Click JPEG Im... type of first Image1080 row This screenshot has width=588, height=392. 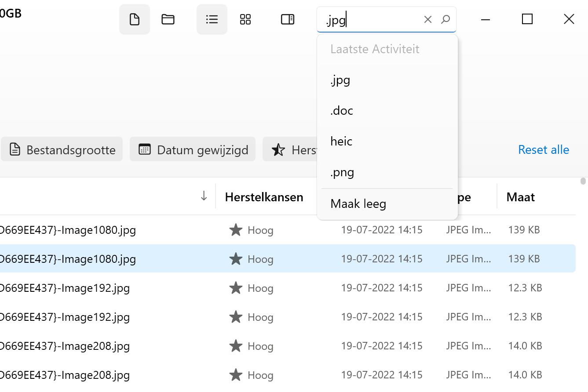(468, 230)
